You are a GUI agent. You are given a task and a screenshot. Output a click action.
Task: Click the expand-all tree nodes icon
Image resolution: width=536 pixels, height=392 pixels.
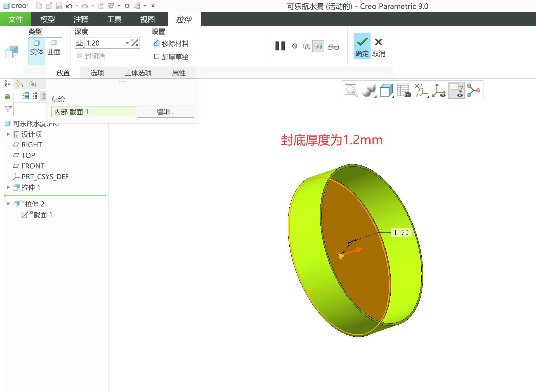click(x=35, y=96)
